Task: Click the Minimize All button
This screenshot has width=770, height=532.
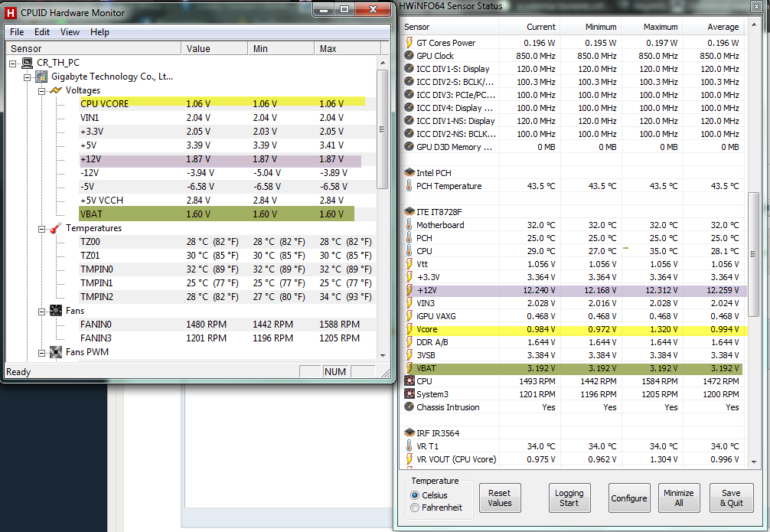Action: [x=679, y=498]
